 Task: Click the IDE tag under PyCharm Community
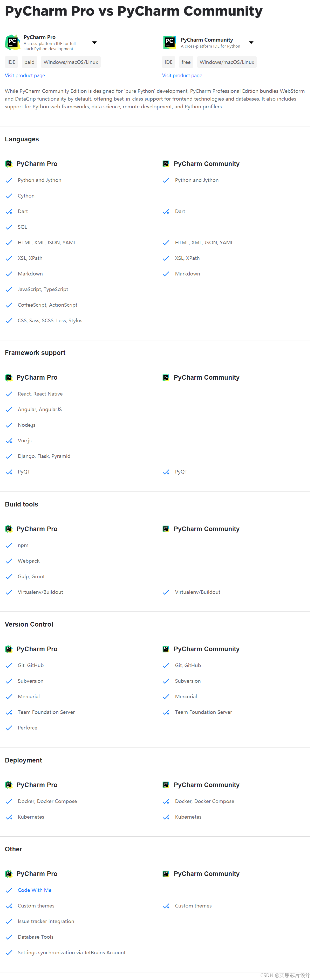(x=169, y=62)
